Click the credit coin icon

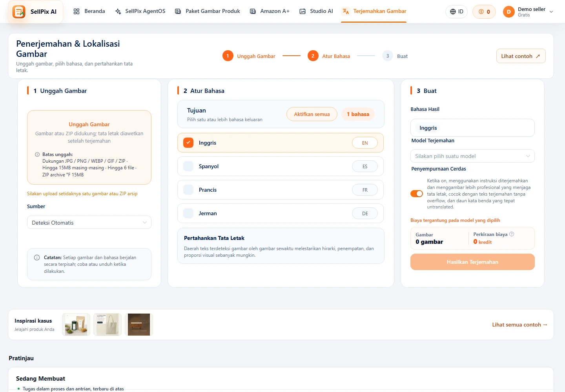coord(481,12)
